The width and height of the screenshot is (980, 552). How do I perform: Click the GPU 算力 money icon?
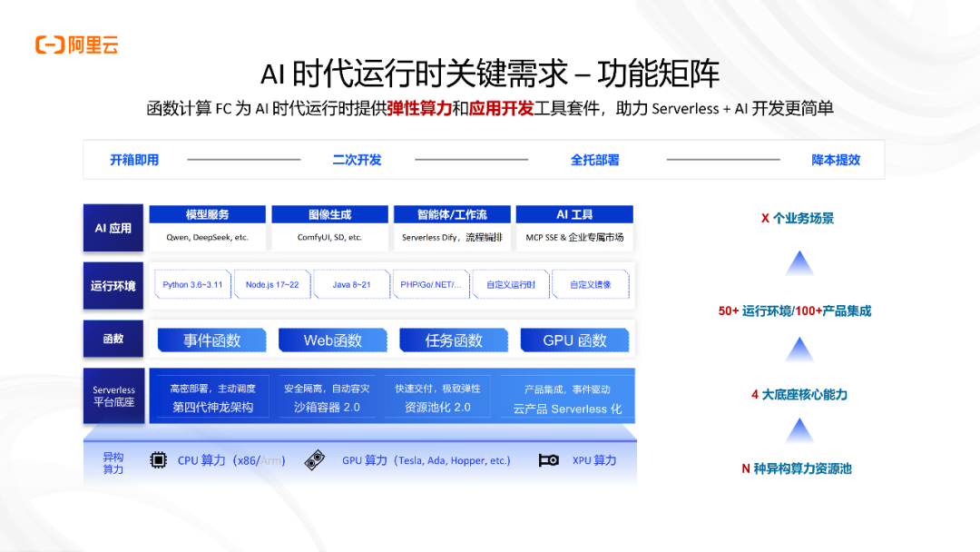click(315, 460)
